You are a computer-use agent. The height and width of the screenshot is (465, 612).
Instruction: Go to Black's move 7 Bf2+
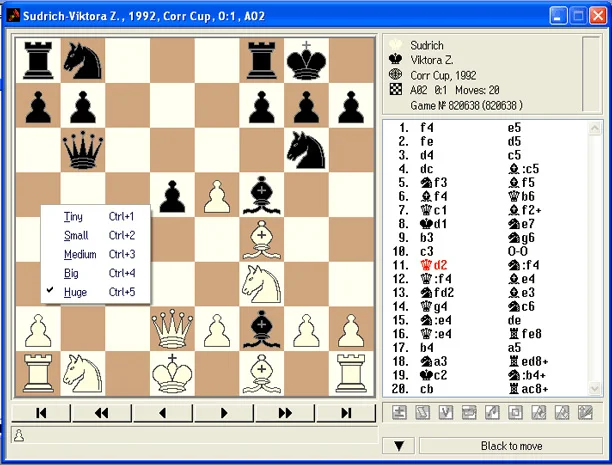click(x=524, y=210)
